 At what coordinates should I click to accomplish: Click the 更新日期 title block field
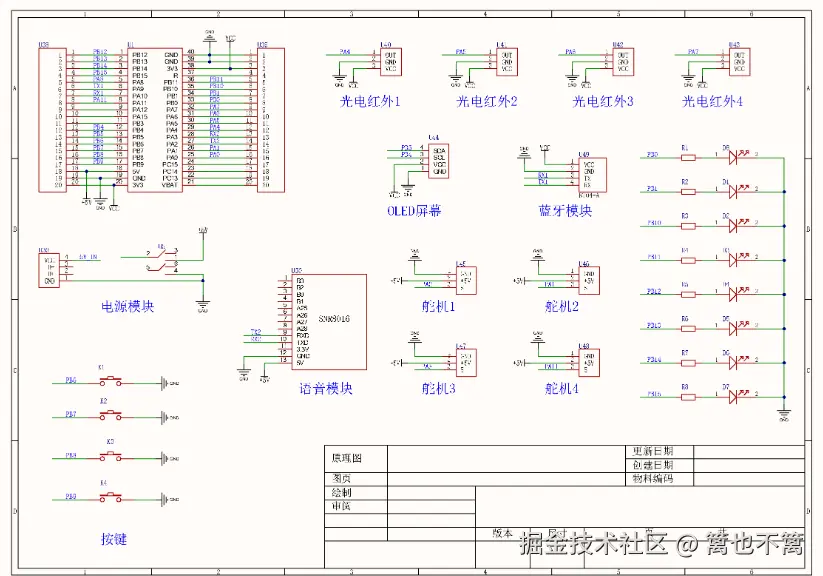660,452
